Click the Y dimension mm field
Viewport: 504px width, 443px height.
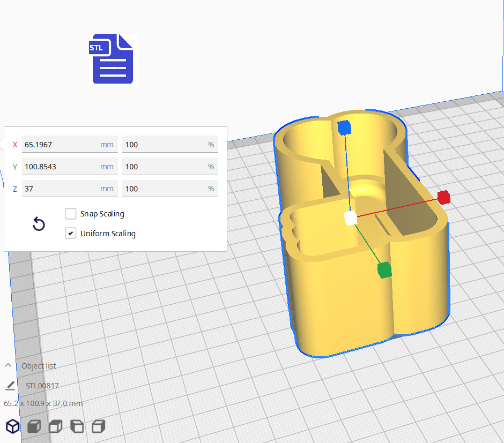[x=61, y=167]
